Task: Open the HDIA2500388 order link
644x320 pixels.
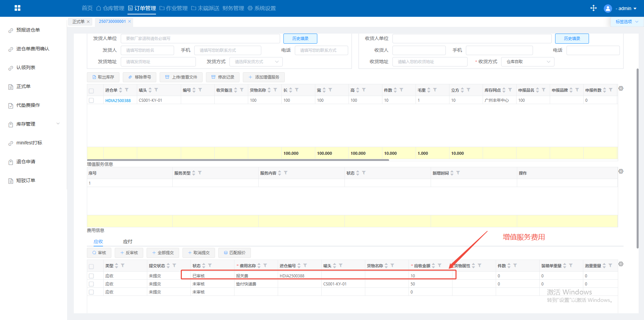Action: [118, 100]
